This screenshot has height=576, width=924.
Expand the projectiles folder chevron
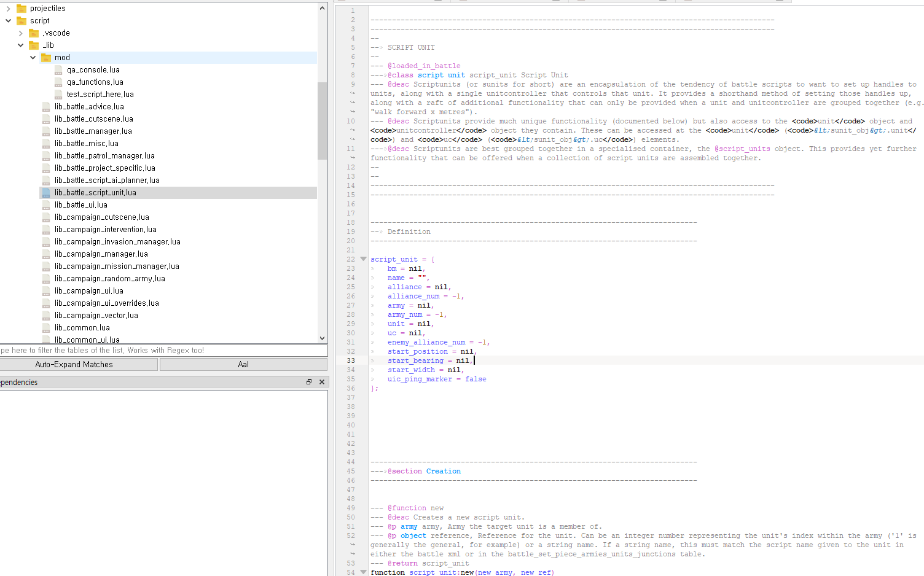(x=8, y=9)
